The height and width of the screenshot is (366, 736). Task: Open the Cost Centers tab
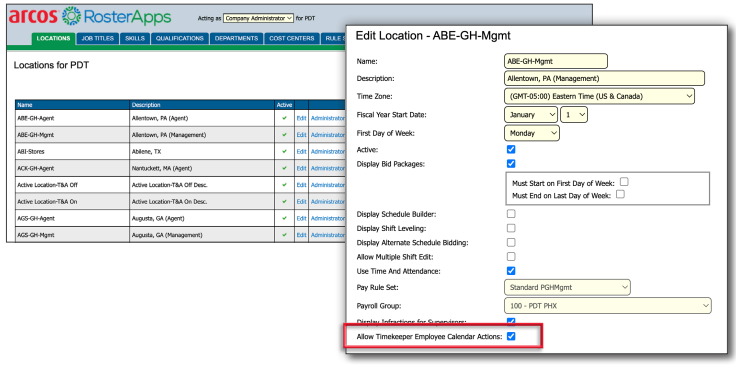[291, 38]
